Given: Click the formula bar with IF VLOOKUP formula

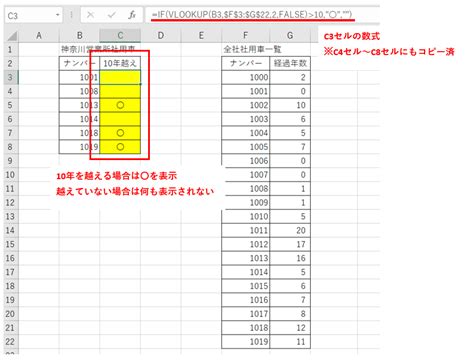Looking at the screenshot, I should 262,15.
